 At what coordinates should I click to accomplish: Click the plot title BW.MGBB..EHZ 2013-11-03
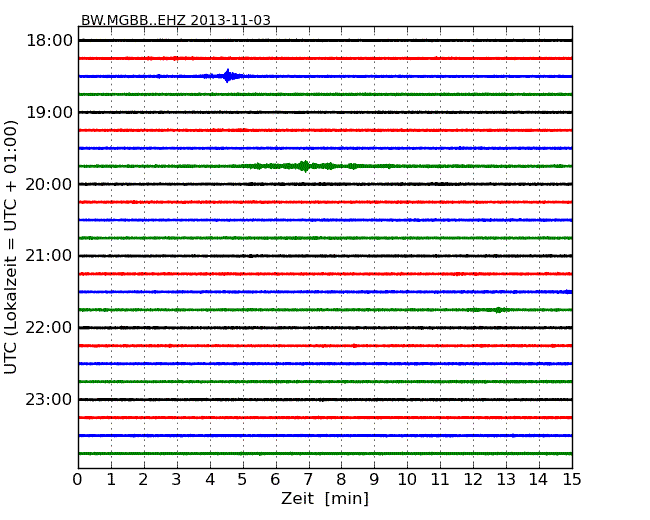(x=175, y=20)
